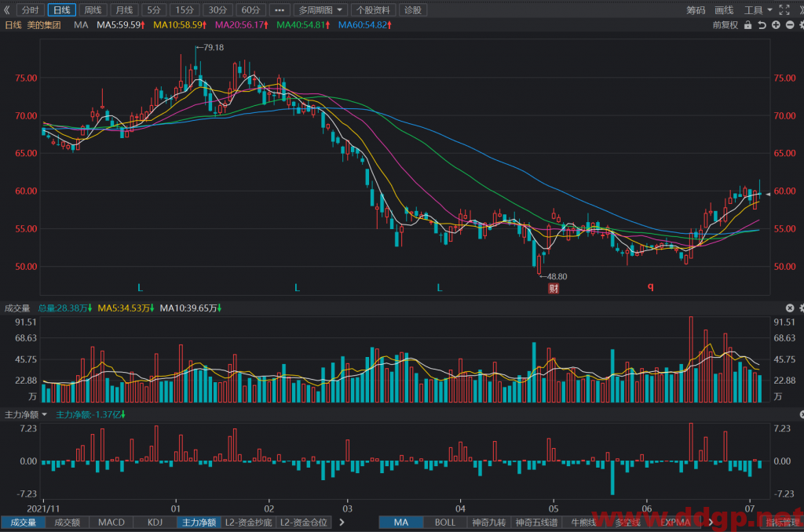The width and height of the screenshot is (804, 532).
Task: Open the 主力净额 indicator dropdown
Action: click(x=26, y=414)
